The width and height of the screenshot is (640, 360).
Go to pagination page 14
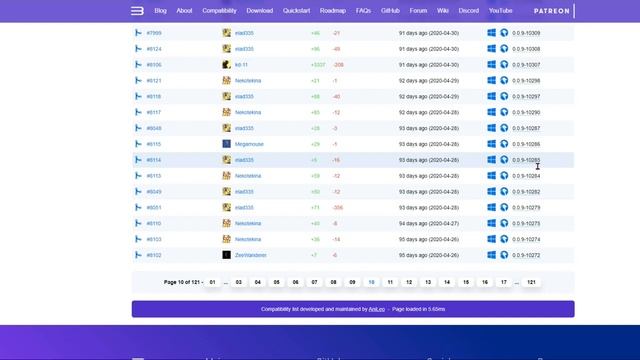click(x=447, y=282)
